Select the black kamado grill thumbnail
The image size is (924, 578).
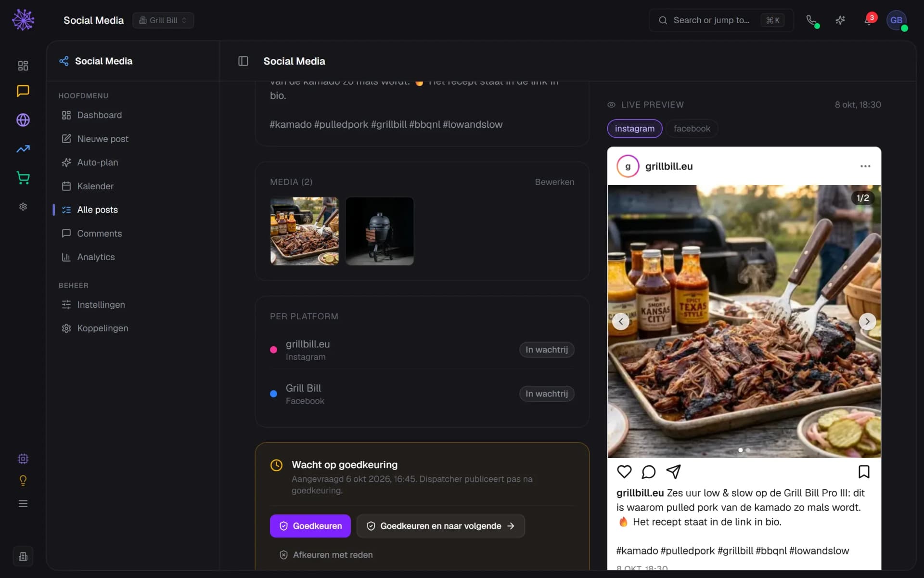[380, 231]
